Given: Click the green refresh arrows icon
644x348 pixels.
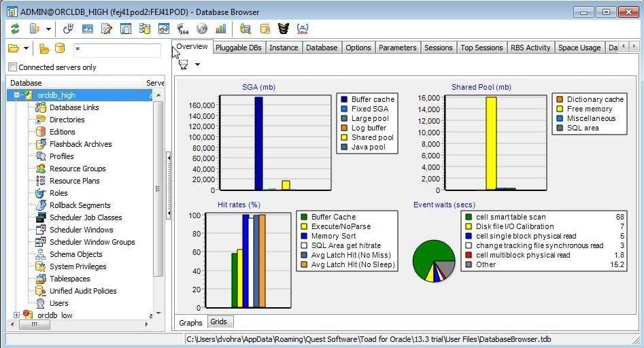Looking at the screenshot, I should click(x=14, y=29).
